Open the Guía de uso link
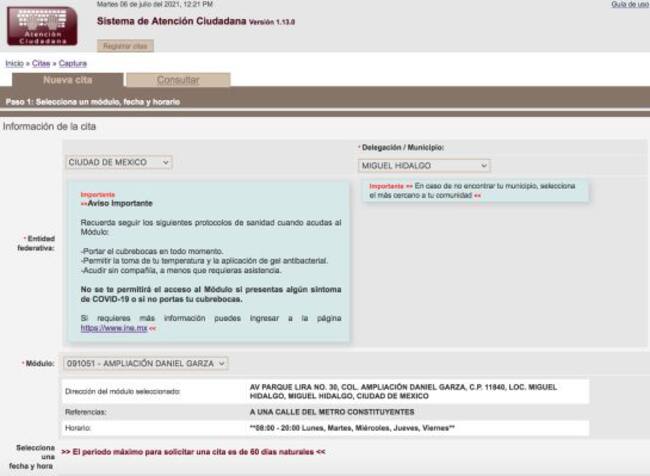650x476 pixels. click(629, 5)
